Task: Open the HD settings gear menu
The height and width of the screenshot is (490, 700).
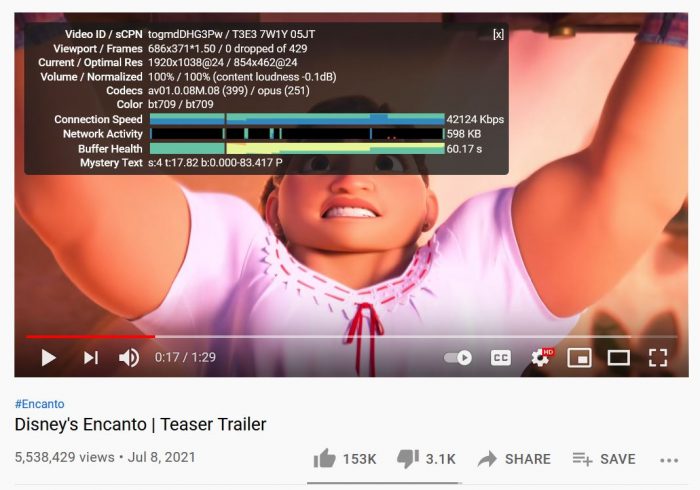Action: pos(541,358)
